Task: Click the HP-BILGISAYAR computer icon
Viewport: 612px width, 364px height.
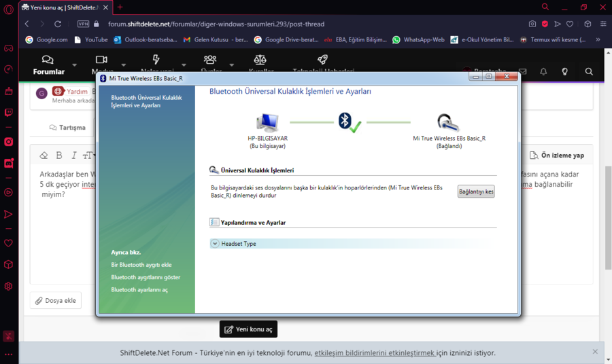Action: coord(268,122)
